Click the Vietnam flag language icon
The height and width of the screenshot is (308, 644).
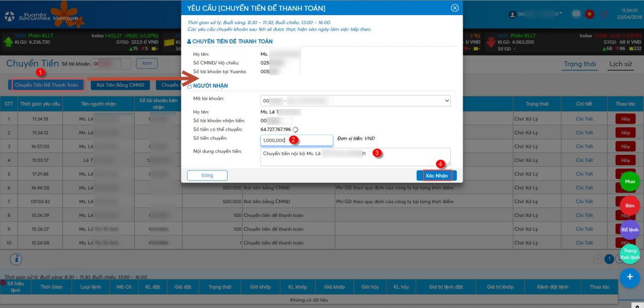pyautogui.click(x=590, y=14)
